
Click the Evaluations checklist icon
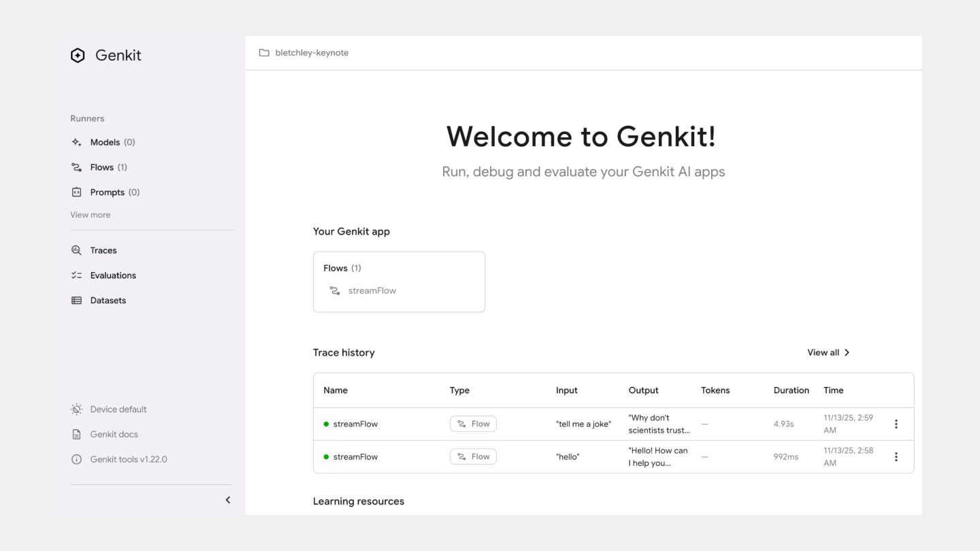[76, 275]
